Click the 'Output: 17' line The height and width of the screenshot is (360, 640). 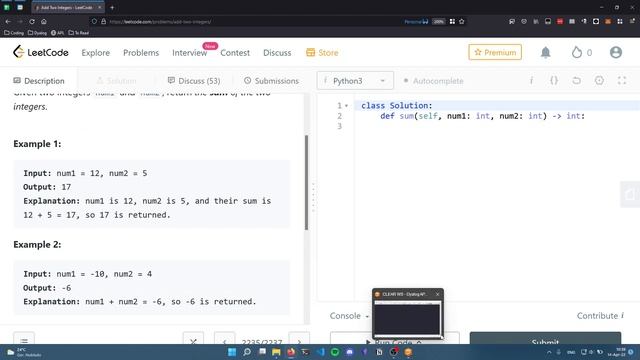coord(47,187)
